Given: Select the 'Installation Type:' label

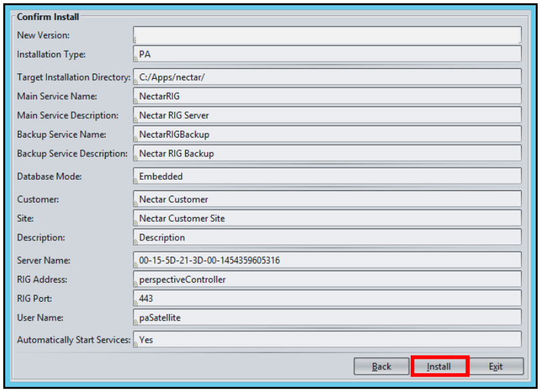Looking at the screenshot, I should (x=51, y=55).
